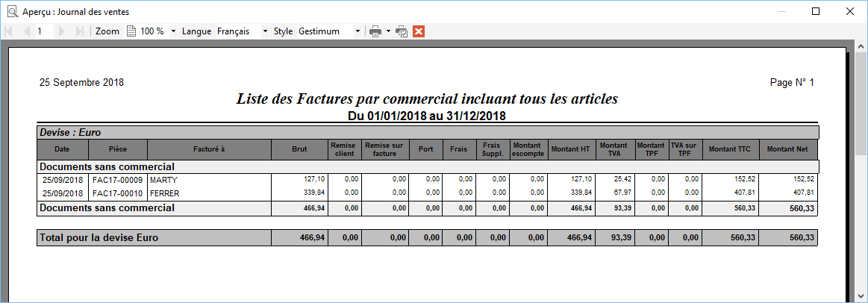Expand the print options arrow
Image resolution: width=868 pixels, height=303 pixels.
pos(389,31)
